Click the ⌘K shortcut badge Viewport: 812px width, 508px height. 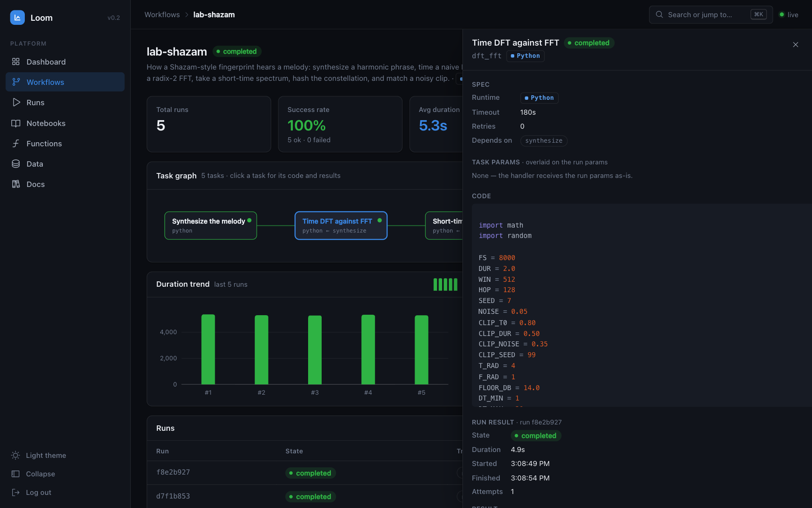point(758,14)
